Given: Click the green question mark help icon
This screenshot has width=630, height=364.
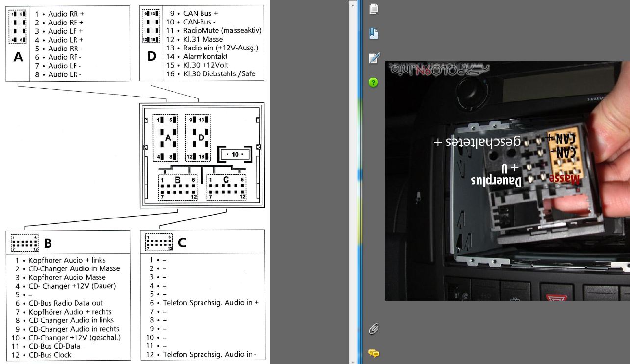Looking at the screenshot, I should 373,82.
